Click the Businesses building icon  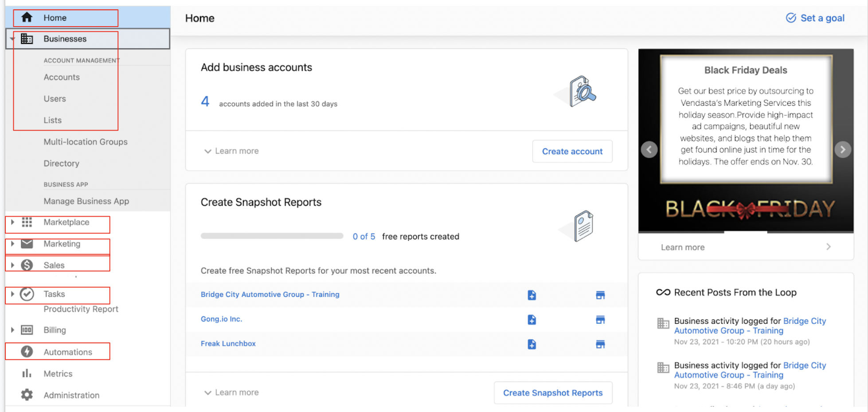point(27,39)
